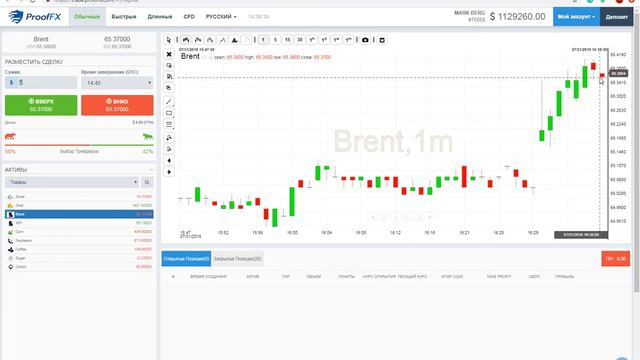
Task: Select the Corn asset row
Action: click(79, 232)
